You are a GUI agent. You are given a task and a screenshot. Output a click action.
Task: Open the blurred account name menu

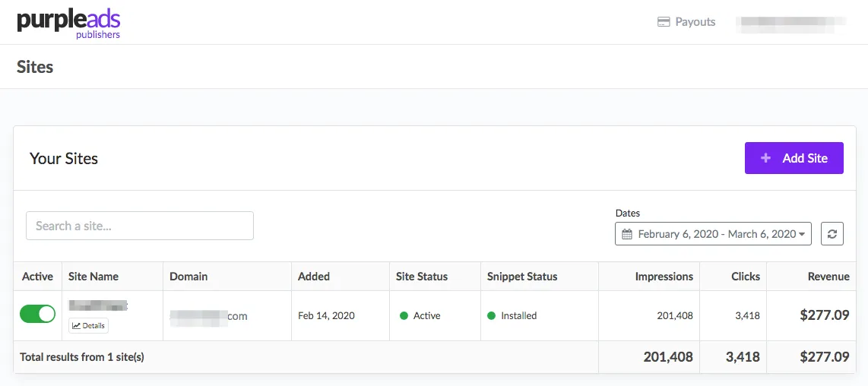790,22
